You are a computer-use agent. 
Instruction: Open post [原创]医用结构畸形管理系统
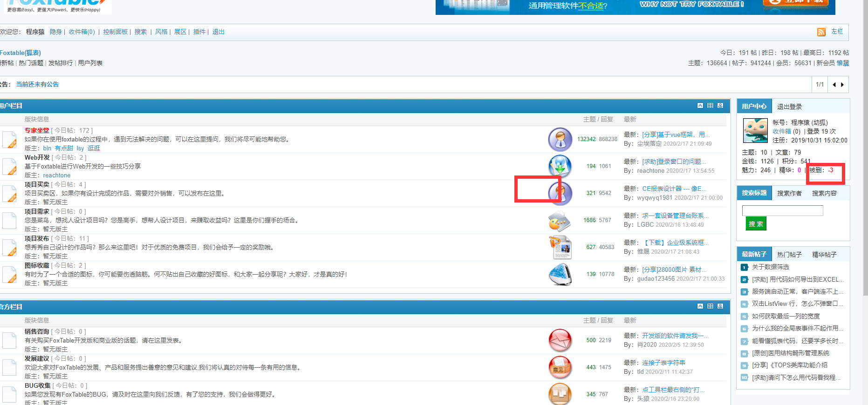[791, 353]
